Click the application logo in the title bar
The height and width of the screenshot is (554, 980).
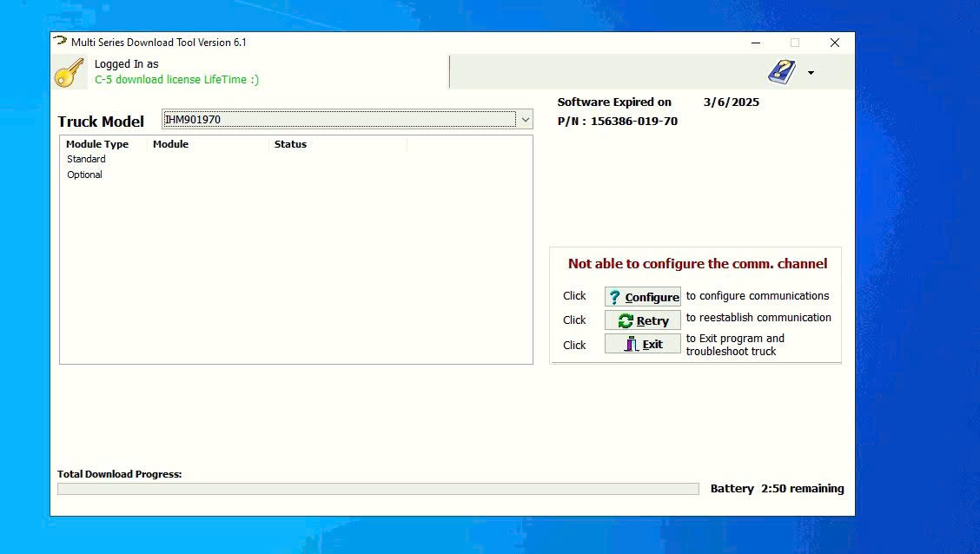tap(59, 41)
